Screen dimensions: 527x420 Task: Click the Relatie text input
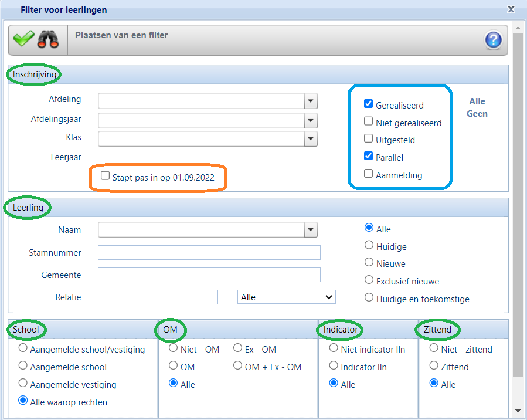158,297
